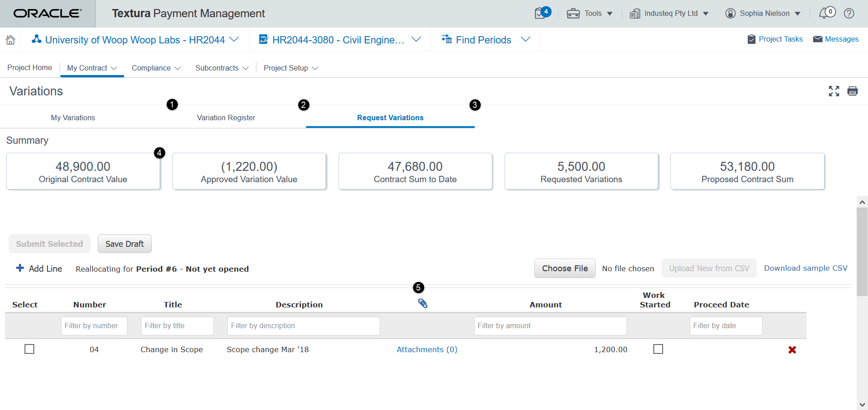
Task: Click the contract document icon beside HR2044-3080
Action: click(x=263, y=39)
